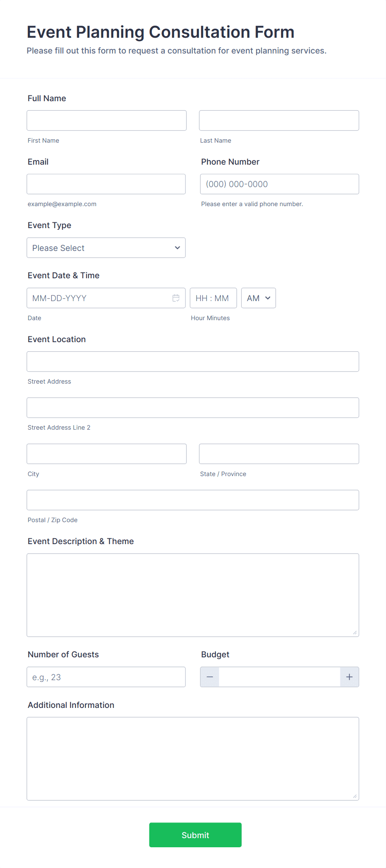Focus the Street Address field

tap(193, 361)
